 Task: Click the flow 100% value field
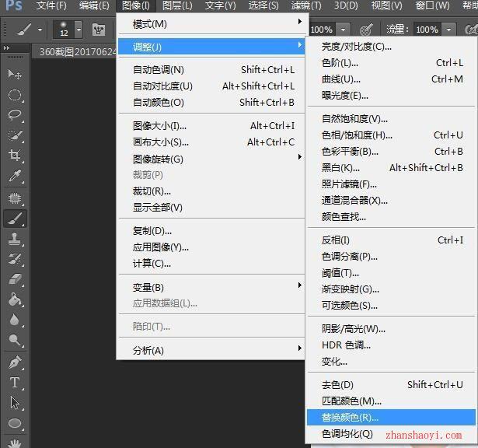point(427,30)
